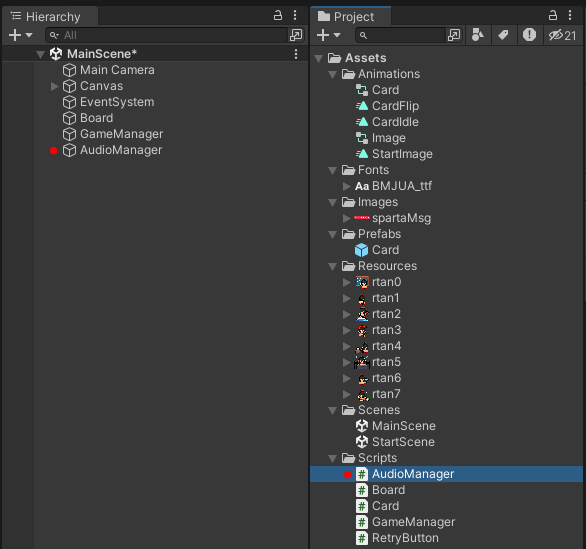The width and height of the screenshot is (586, 549).
Task: Select the GameManager script file
Action: click(x=405, y=522)
